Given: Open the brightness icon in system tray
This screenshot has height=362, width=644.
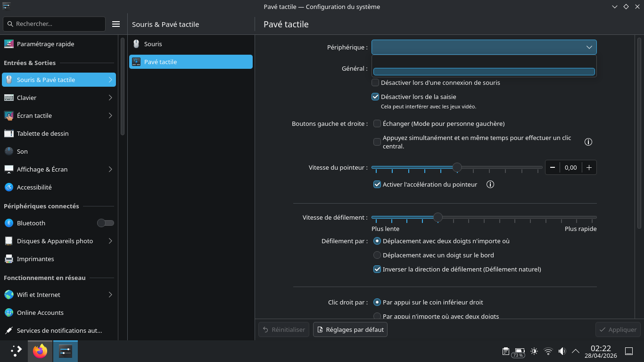Looking at the screenshot, I should tap(534, 351).
